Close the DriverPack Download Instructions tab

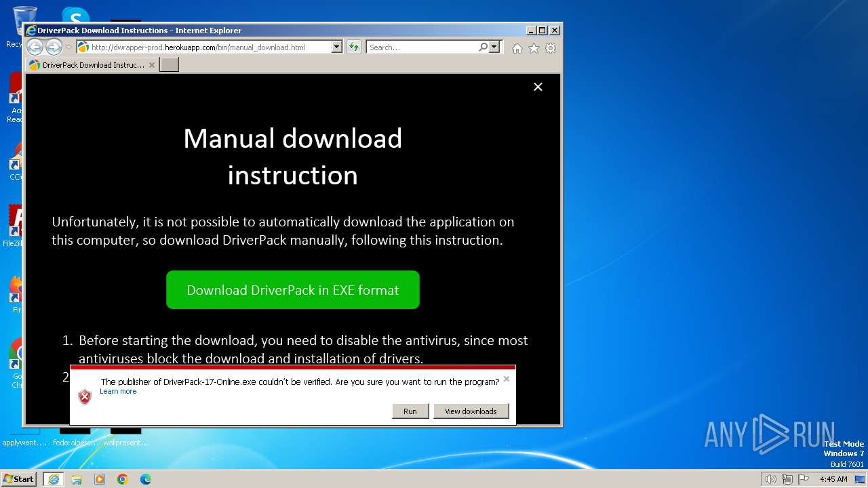point(152,65)
